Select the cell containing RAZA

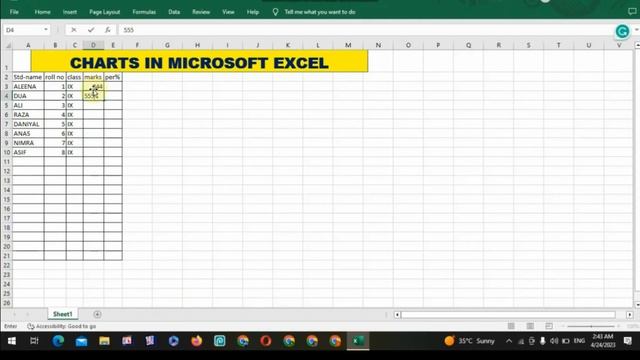28,115
